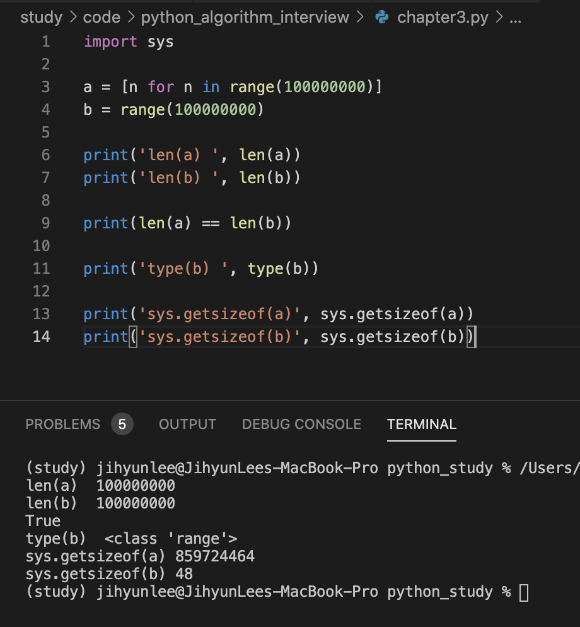Viewport: 580px width, 627px height.
Task: Click the problems count badge '5'
Action: coord(122,424)
